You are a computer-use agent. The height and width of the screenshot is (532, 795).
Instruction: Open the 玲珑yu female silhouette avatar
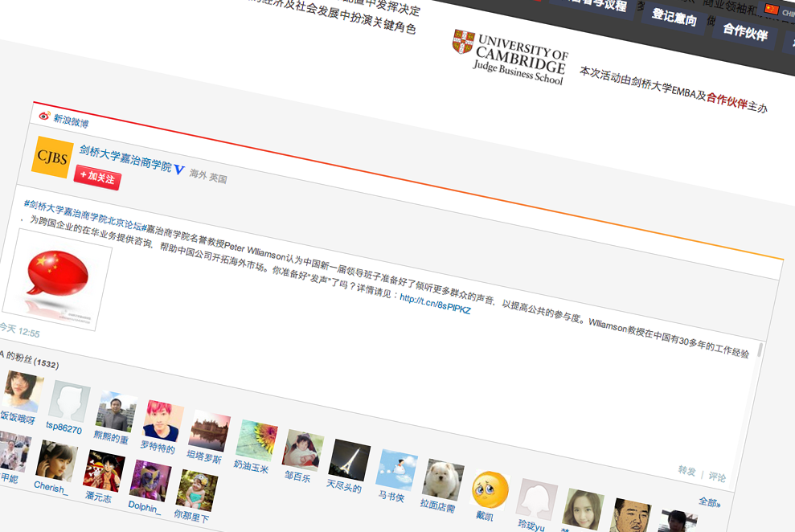point(537,499)
